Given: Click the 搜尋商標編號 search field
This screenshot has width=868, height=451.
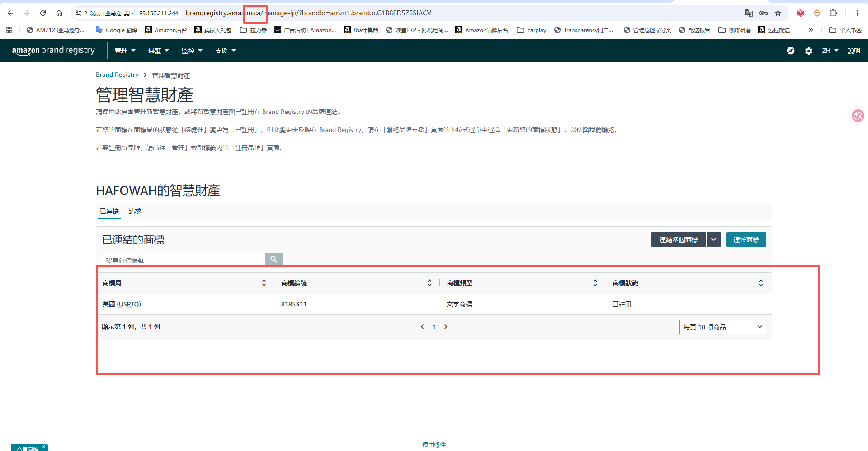Looking at the screenshot, I should 183,259.
